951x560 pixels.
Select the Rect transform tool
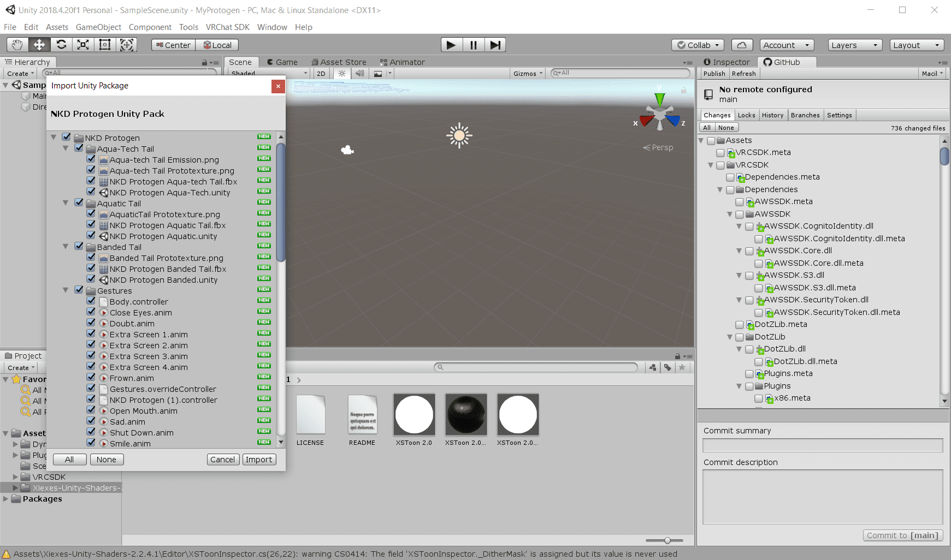pyautogui.click(x=105, y=45)
